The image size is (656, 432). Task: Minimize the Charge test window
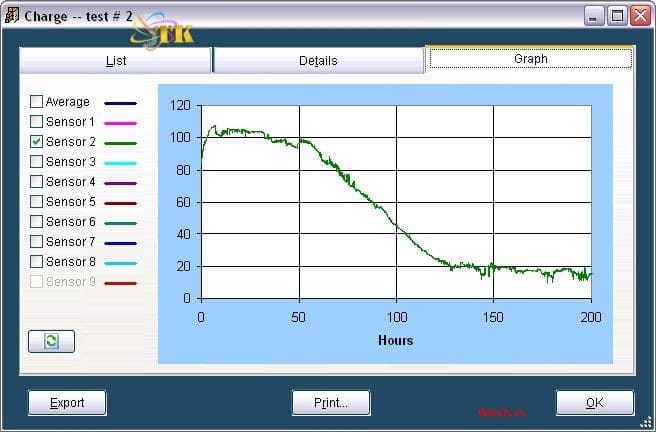595,15
